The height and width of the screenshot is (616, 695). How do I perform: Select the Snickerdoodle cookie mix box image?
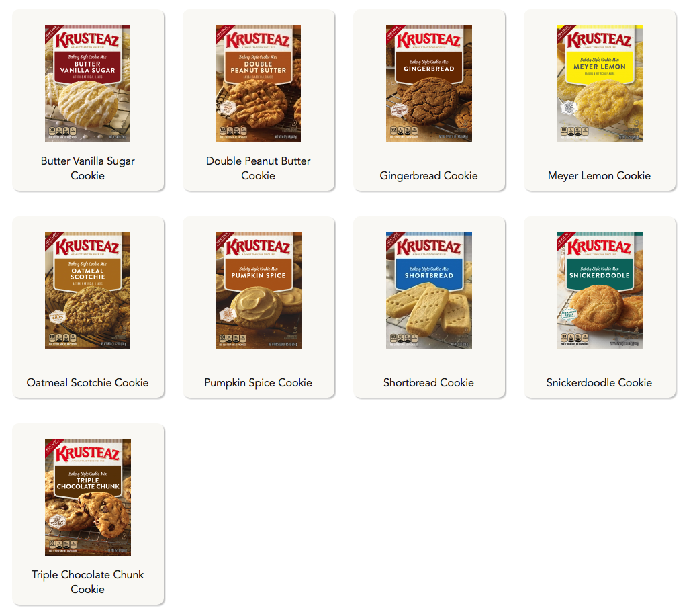pos(599,290)
